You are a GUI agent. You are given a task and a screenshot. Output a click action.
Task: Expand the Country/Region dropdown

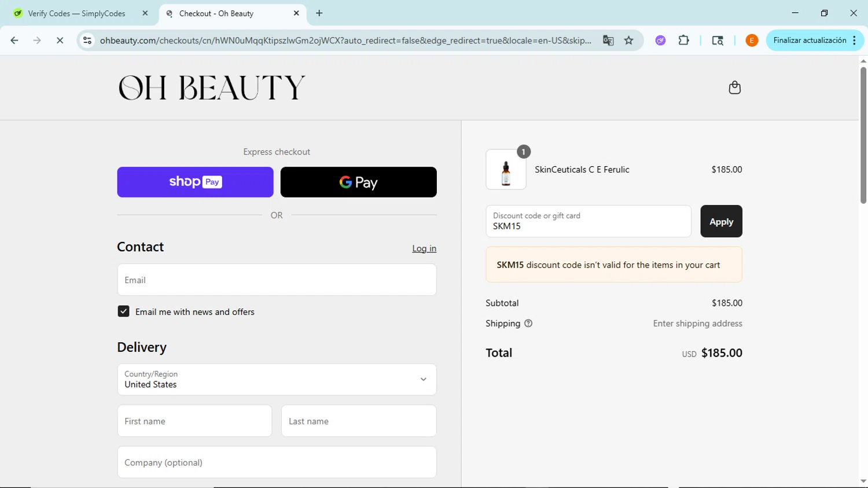tap(277, 380)
